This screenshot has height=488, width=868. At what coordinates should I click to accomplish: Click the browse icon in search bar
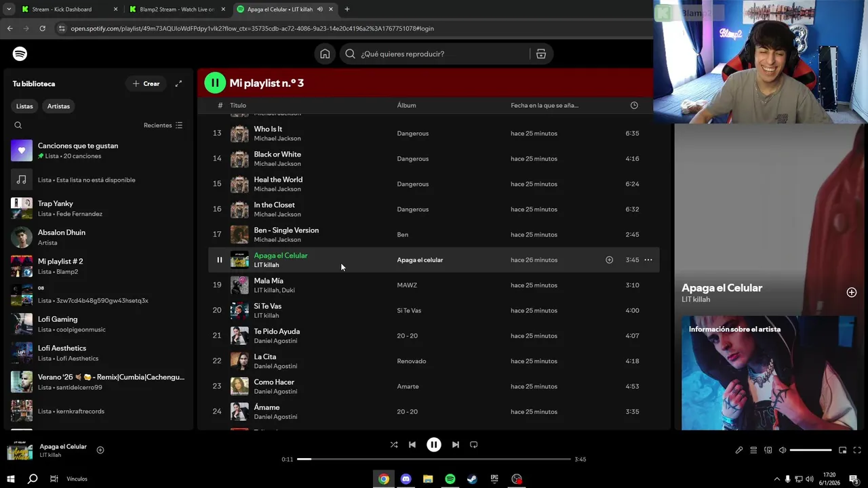point(541,54)
